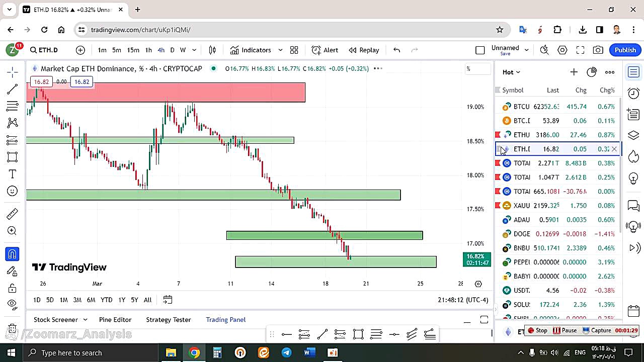Open the Fibonacci tools in left toolbar
The height and width of the screenshot is (362, 644).
tap(13, 106)
